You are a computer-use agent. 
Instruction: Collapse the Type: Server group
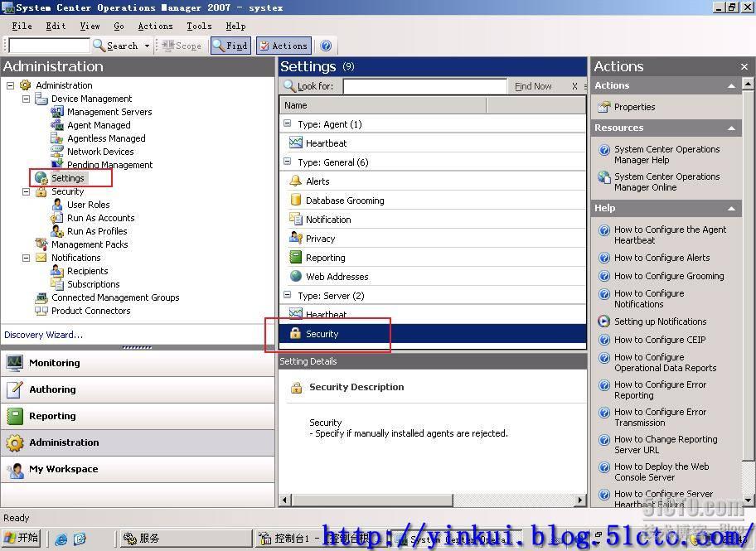[288, 295]
